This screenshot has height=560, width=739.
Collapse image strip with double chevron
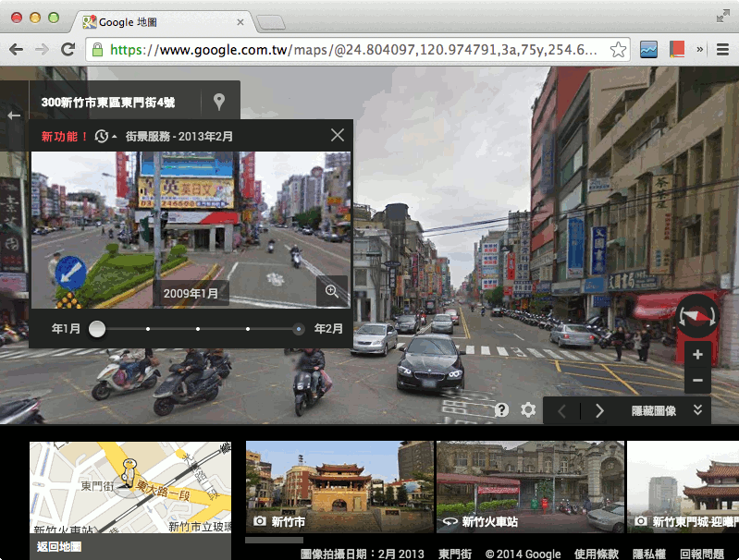698,409
